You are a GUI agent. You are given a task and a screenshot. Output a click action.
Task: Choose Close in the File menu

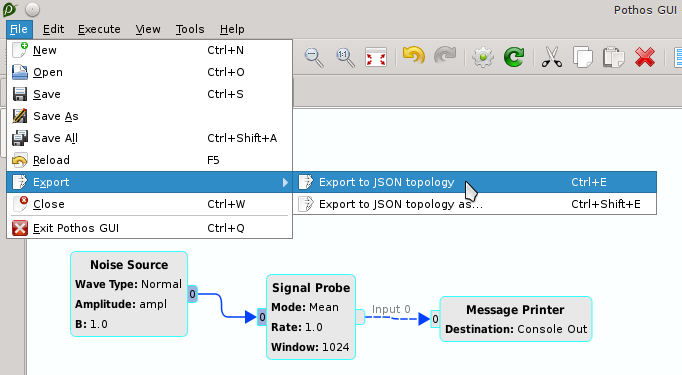(149, 204)
